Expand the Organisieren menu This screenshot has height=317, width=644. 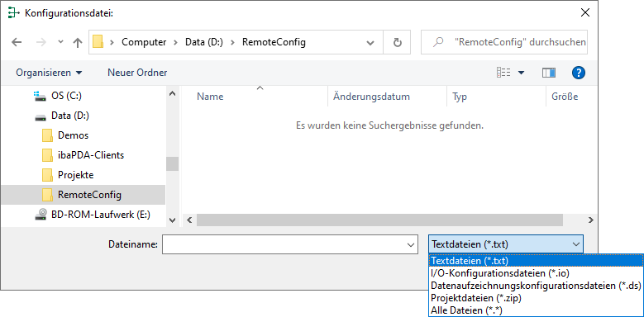point(49,73)
